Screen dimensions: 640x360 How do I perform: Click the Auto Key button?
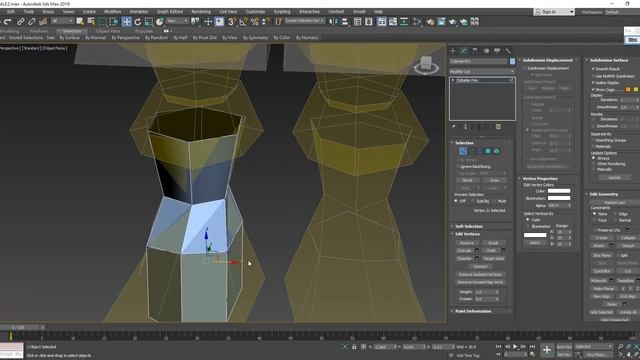564,347
